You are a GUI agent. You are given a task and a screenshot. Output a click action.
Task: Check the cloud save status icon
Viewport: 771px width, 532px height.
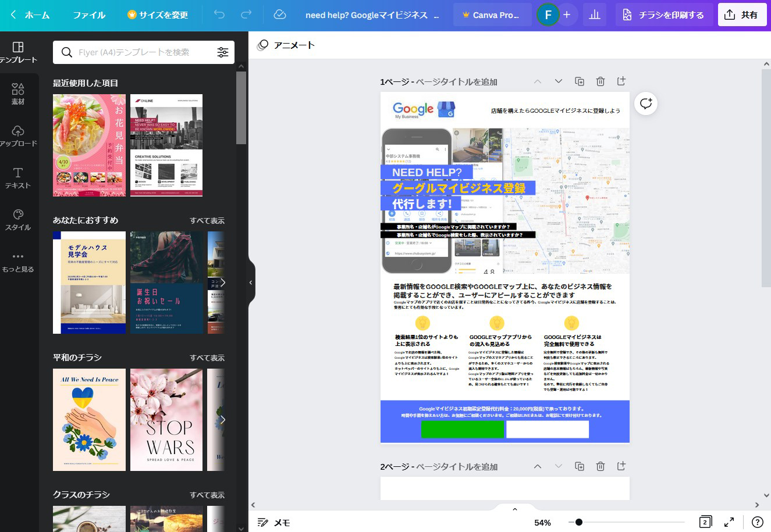(x=280, y=15)
